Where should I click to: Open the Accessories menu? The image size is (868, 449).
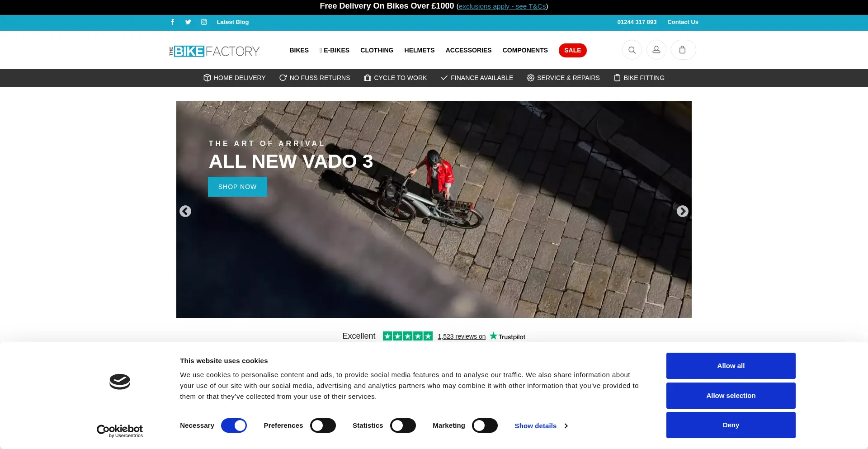[x=468, y=50]
